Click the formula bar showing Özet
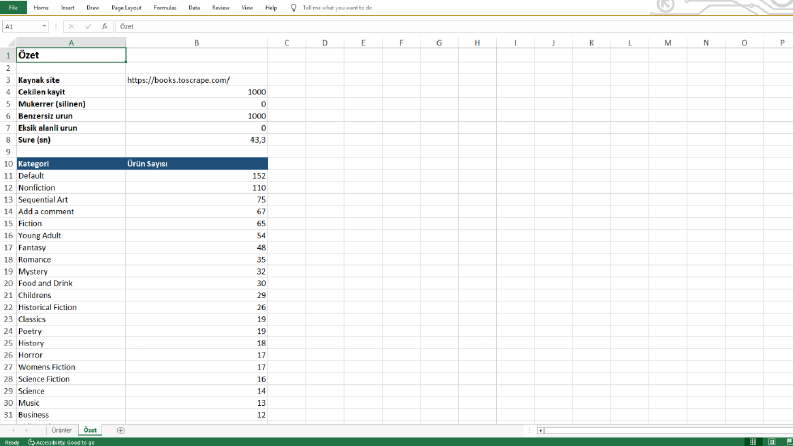 [454, 26]
